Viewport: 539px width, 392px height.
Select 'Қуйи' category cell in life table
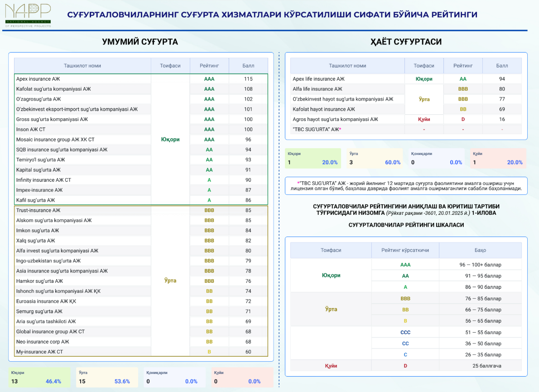[x=424, y=119]
